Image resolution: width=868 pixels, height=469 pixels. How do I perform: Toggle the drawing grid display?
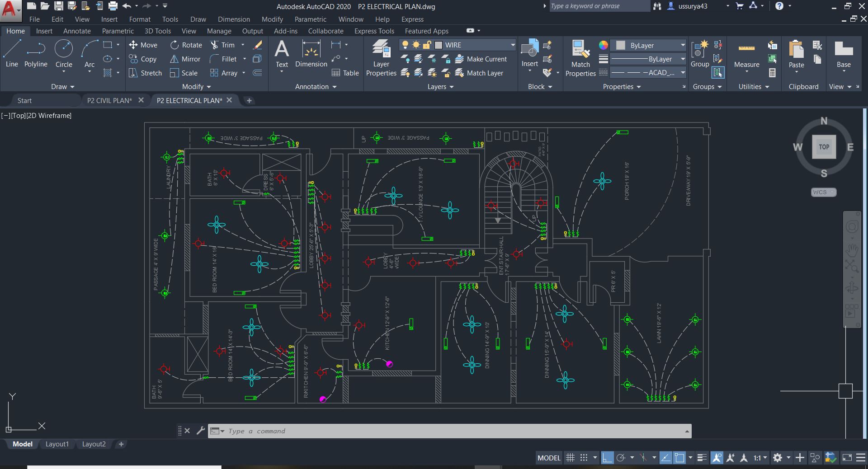(570, 458)
